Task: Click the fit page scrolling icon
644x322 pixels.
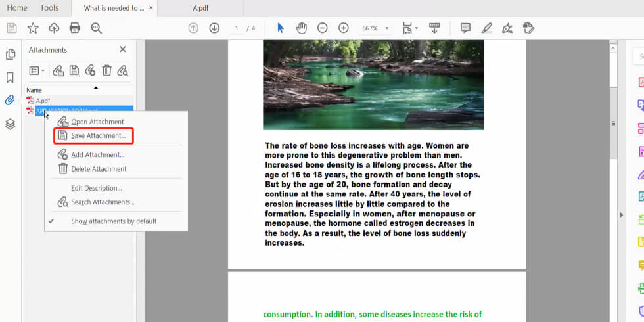Action: pyautogui.click(x=407, y=28)
